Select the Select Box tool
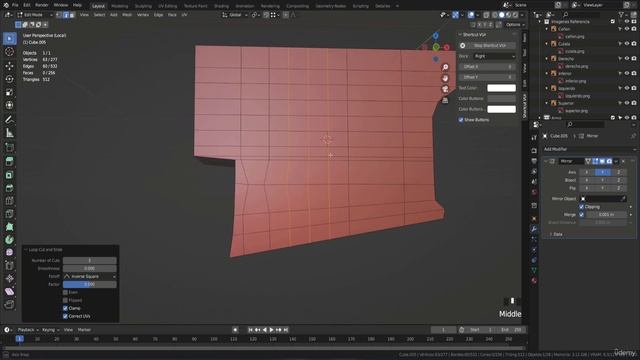The image size is (640, 360). click(x=9, y=38)
